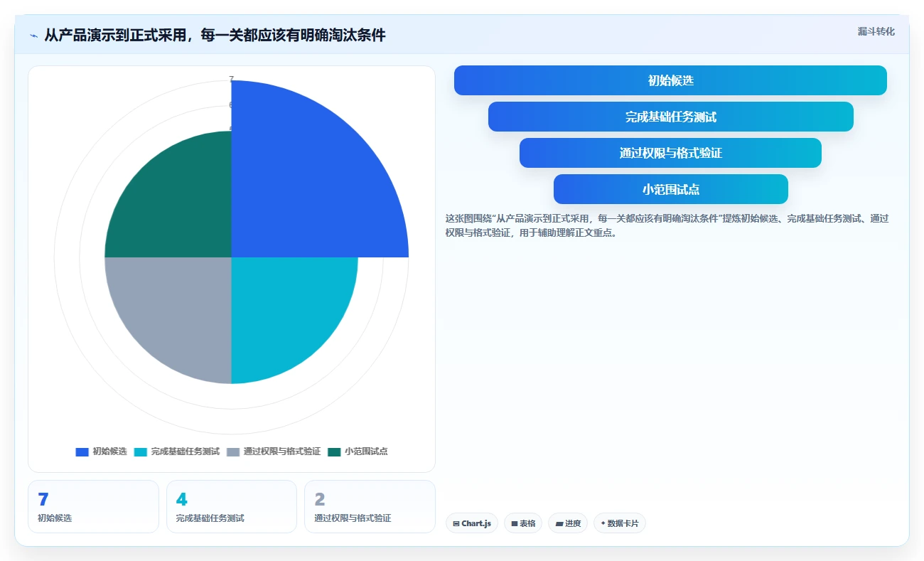924x561 pixels.
Task: Toggle 完成基础任务测试 legend cyan swatch
Action: [141, 452]
